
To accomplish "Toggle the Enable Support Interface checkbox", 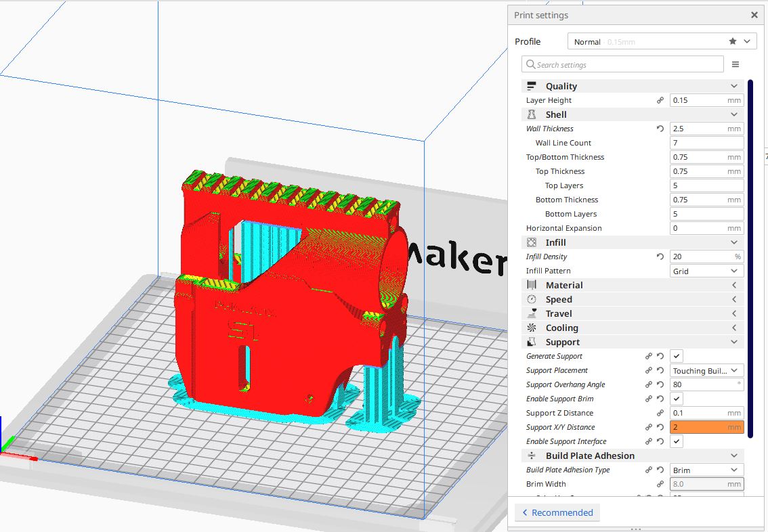I will tap(677, 441).
